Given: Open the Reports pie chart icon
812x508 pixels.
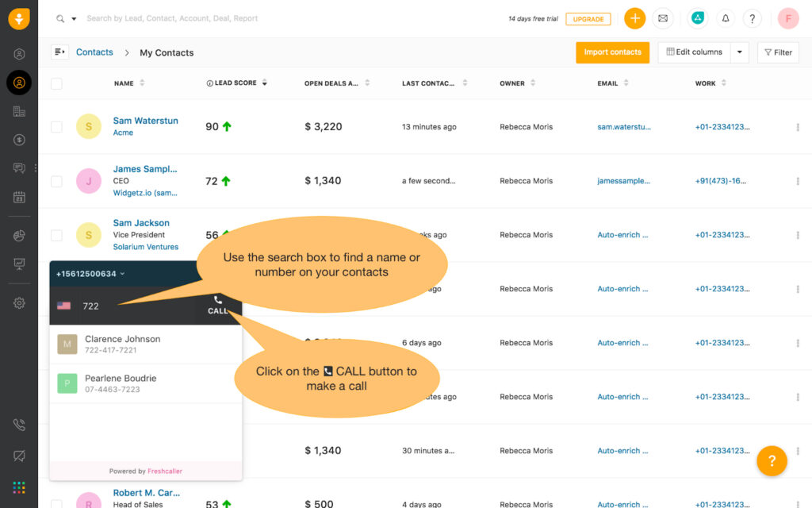Looking at the screenshot, I should click(x=19, y=236).
